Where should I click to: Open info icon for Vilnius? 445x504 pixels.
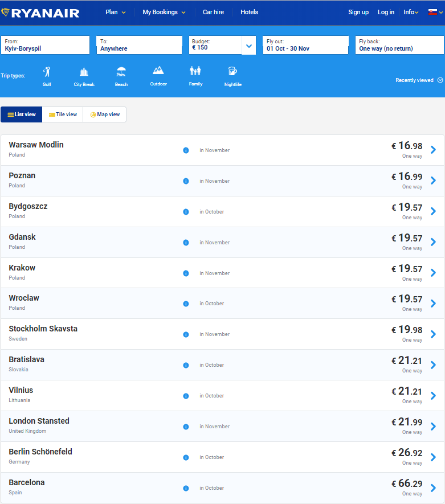point(186,396)
